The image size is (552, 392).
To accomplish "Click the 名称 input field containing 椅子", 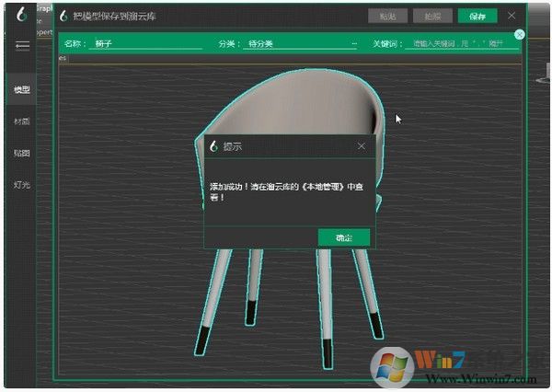I will tap(145, 43).
